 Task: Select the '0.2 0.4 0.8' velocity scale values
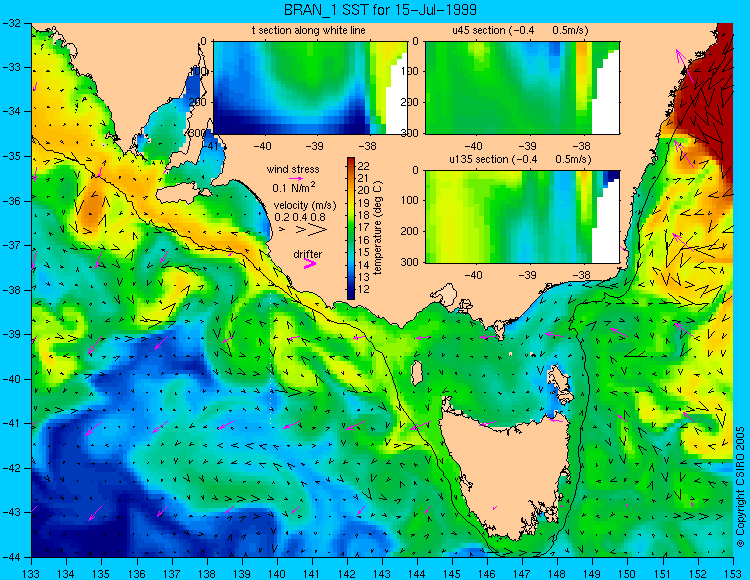[300, 217]
